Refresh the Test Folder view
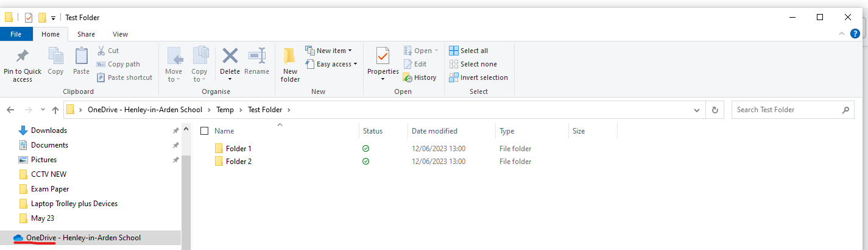868x250 pixels. 715,110
